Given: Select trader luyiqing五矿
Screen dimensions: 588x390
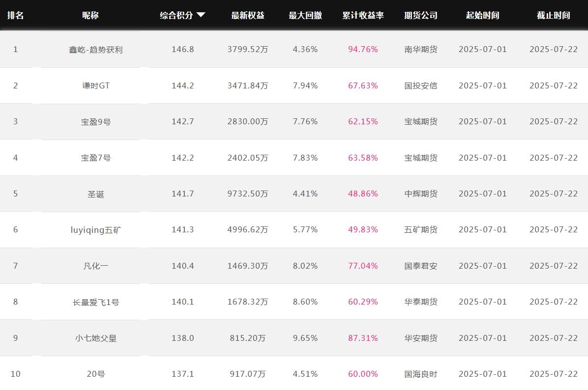Looking at the screenshot, I should click(96, 230).
